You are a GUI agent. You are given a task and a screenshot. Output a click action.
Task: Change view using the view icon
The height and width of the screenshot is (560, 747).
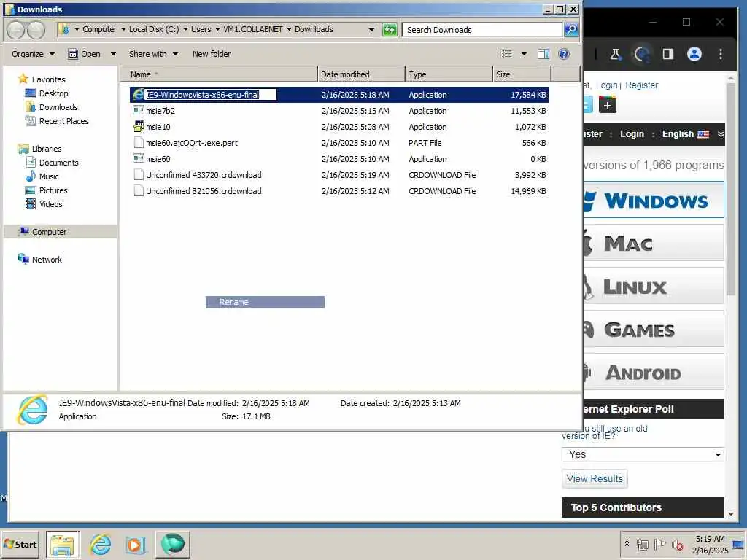tap(506, 54)
